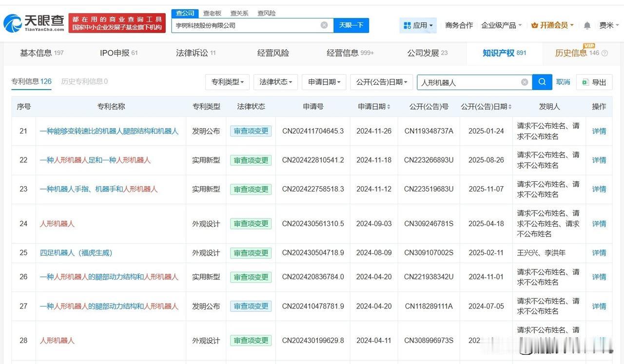Image resolution: width=624 pixels, height=364 pixels.
Task: Open 详情 for patent row 23
Action: pyautogui.click(x=599, y=189)
